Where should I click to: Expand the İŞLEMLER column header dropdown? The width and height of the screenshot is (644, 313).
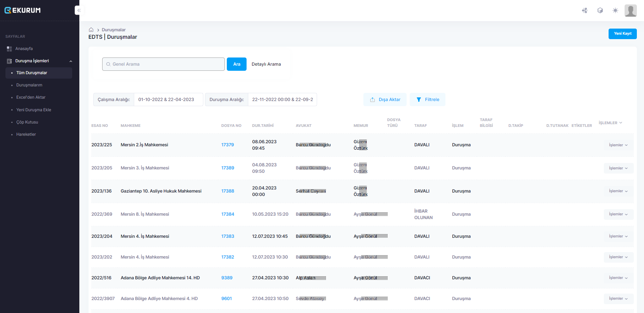[x=610, y=123]
